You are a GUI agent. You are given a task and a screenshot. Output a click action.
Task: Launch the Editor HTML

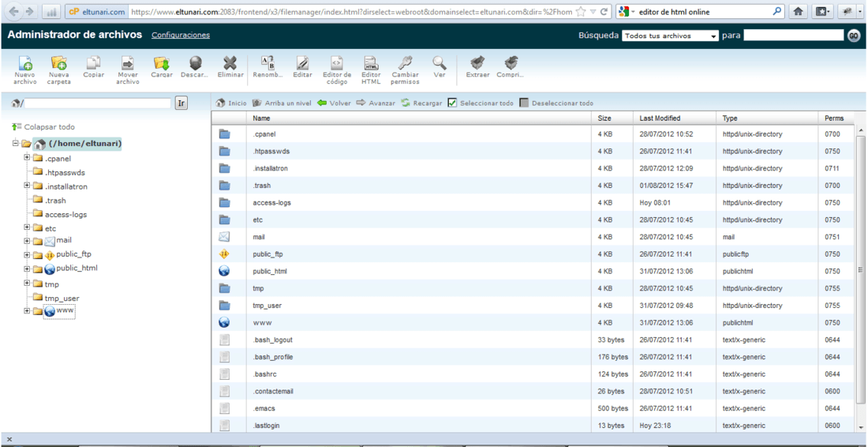(x=371, y=69)
